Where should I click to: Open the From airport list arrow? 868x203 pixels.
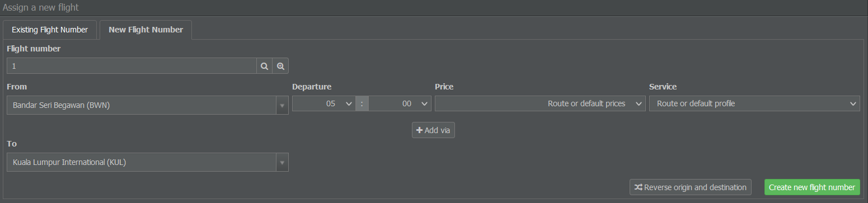pos(282,105)
